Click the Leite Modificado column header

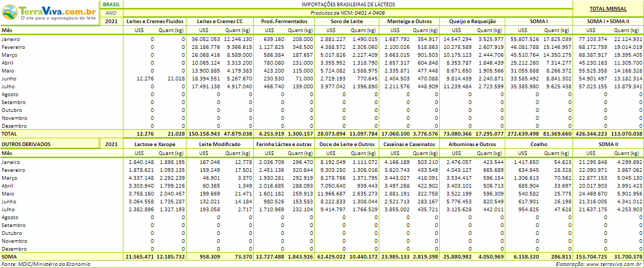pos(220,144)
